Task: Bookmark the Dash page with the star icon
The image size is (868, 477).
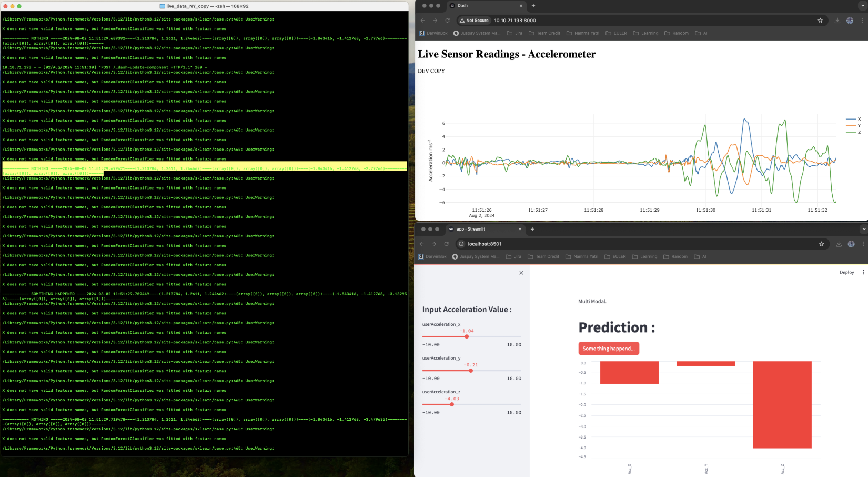Action: pos(820,21)
